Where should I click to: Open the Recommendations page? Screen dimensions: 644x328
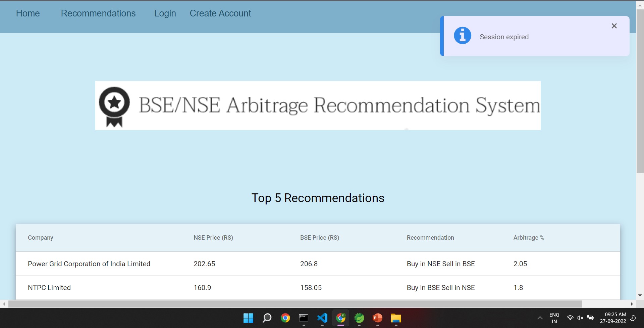tap(98, 13)
